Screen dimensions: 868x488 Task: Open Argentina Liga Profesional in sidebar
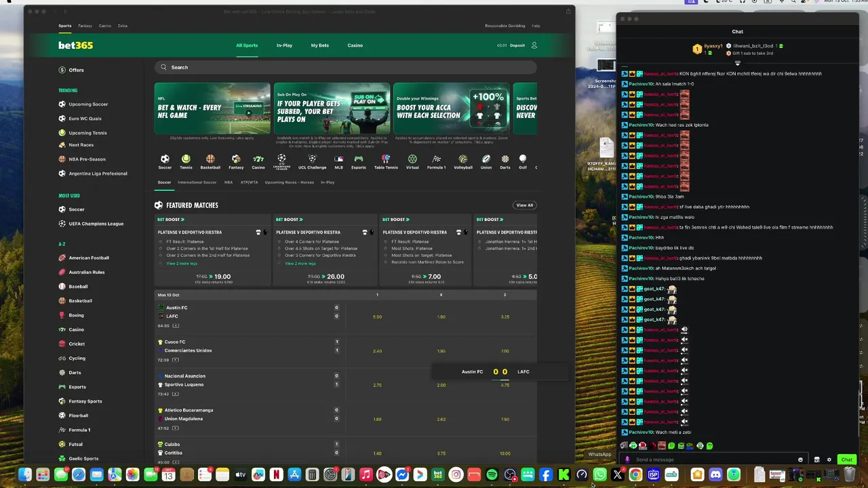click(98, 174)
